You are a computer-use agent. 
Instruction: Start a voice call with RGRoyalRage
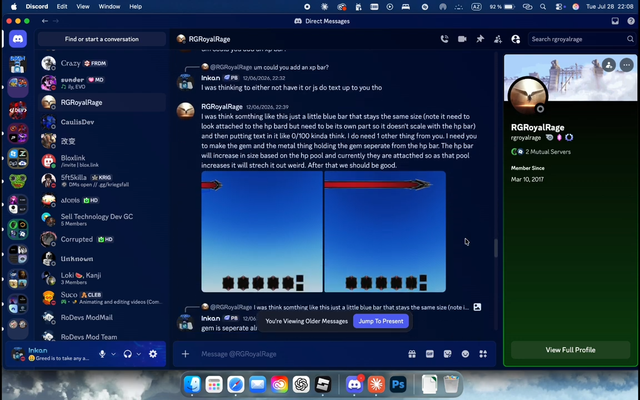coord(444,39)
